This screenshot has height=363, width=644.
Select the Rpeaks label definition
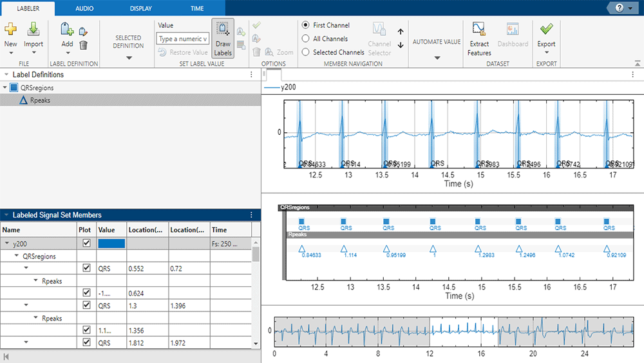click(x=40, y=100)
